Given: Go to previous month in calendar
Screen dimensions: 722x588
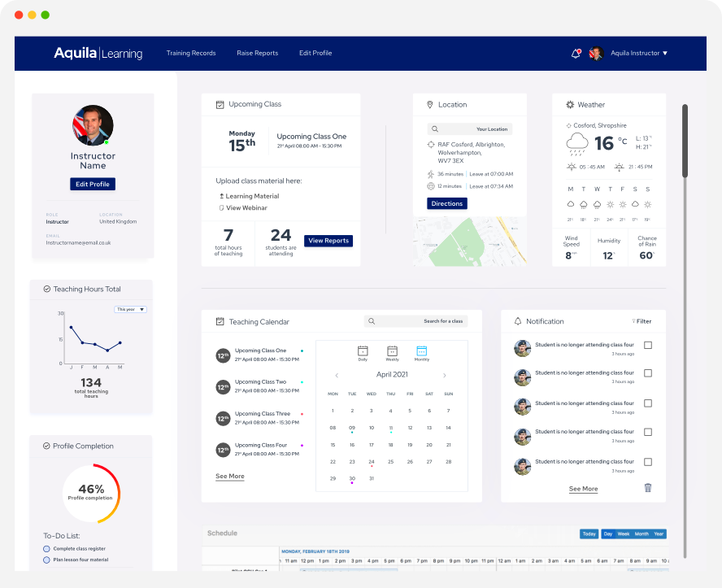Looking at the screenshot, I should tap(337, 376).
